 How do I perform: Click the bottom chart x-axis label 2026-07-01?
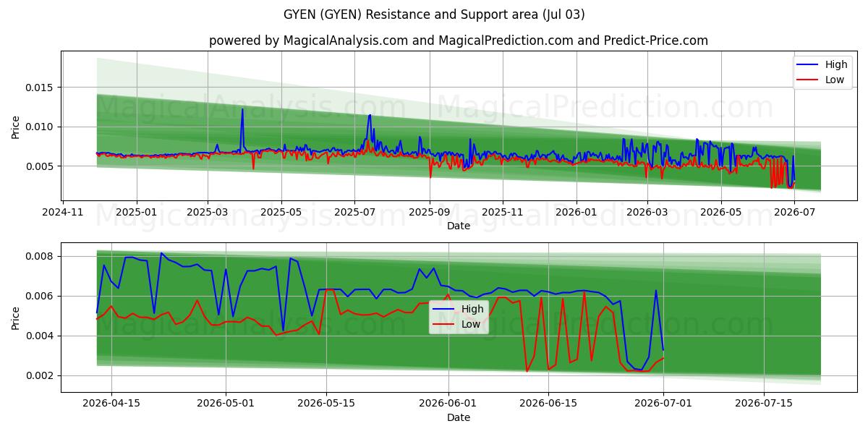(663, 404)
